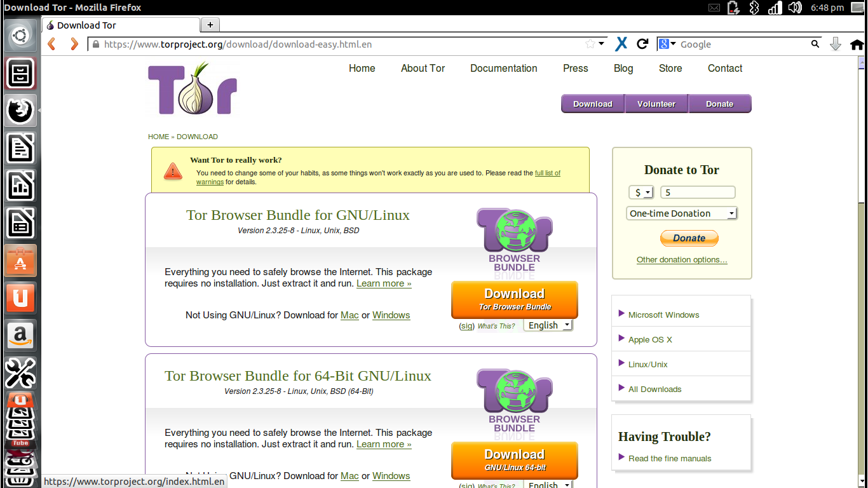
Task: Click the search magnifier icon
Action: [x=815, y=44]
